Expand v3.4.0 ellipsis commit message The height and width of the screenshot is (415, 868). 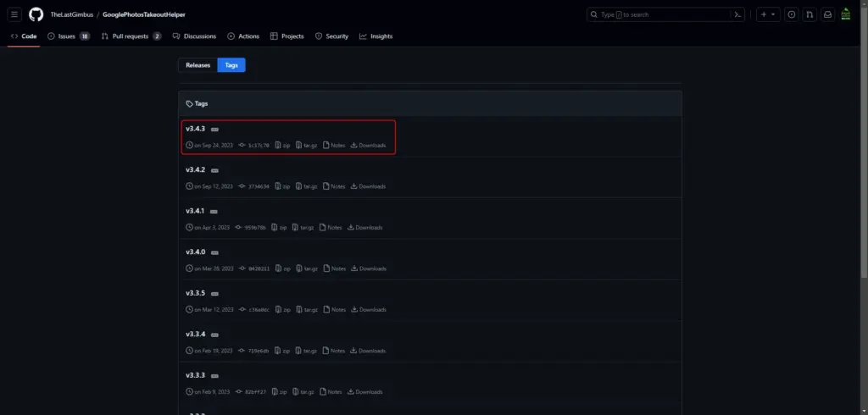tap(214, 253)
